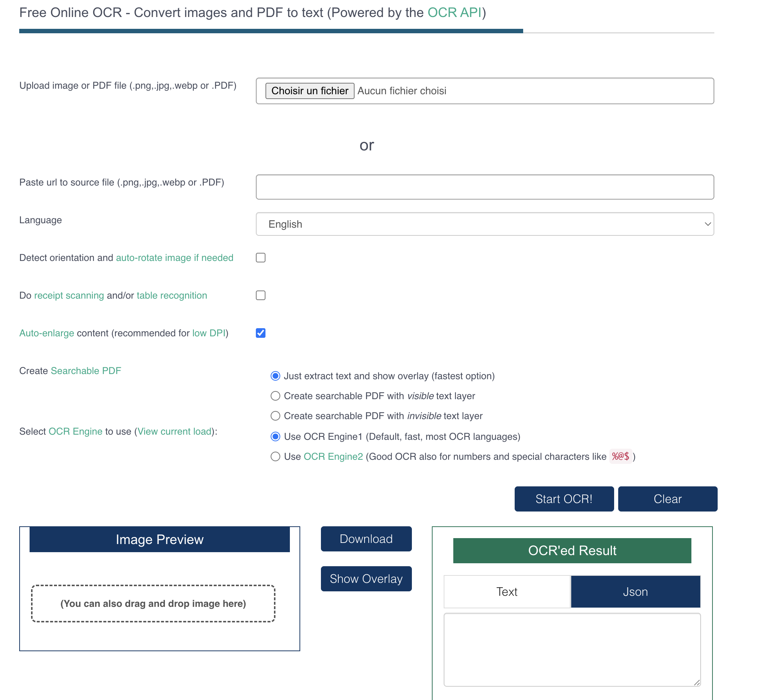Screen dimensions: 772x700
Task: Open the OCR Engine2 link
Action: [333, 456]
